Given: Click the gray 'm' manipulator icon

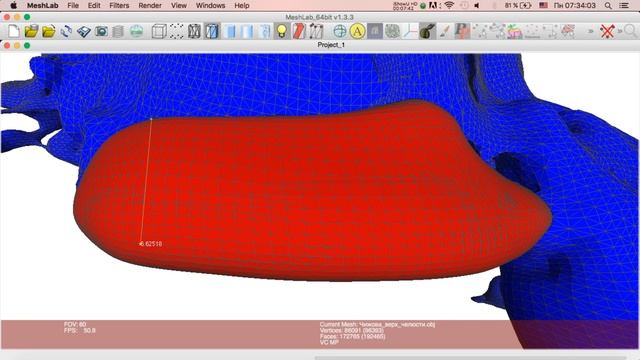Looking at the screenshot, I should pyautogui.click(x=375, y=31).
